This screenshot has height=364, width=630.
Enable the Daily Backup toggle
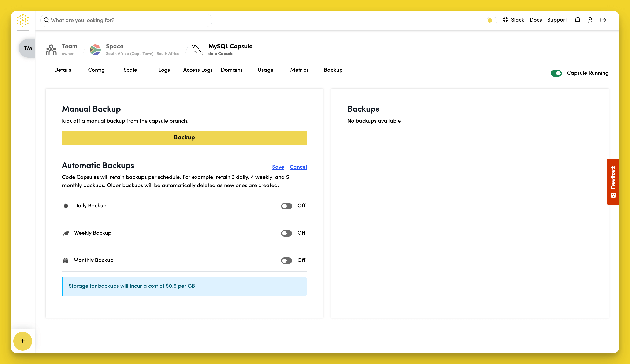(286, 206)
